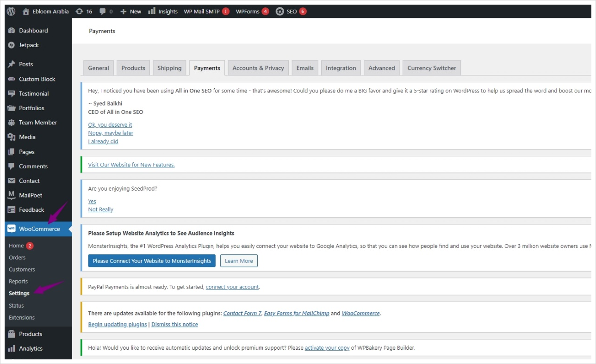
Task: Click the Learn More button
Action: pos(239,261)
